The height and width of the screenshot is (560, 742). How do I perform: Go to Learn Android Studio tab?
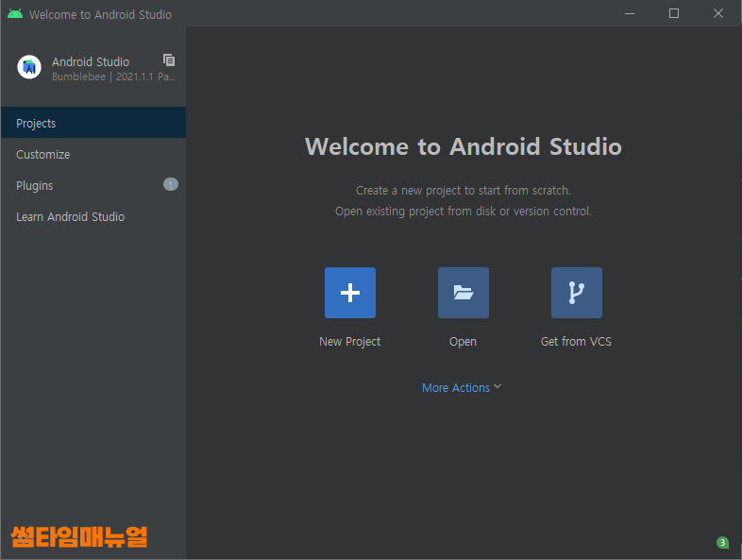93,217
